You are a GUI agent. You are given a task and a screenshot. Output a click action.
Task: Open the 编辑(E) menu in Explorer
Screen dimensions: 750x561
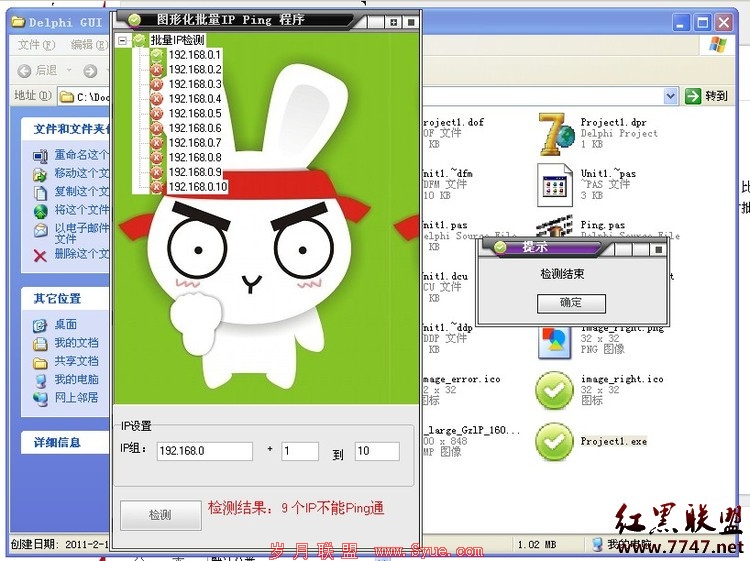[x=89, y=45]
